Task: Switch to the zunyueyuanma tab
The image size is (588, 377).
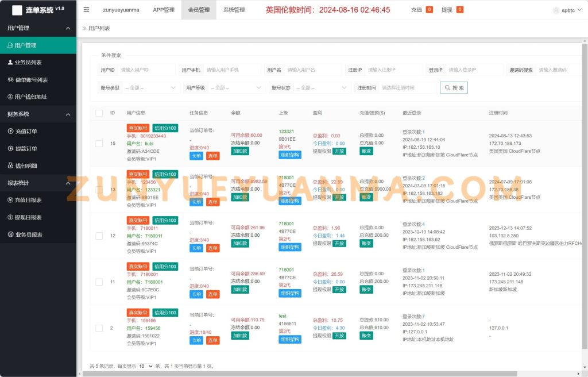Action: click(121, 10)
